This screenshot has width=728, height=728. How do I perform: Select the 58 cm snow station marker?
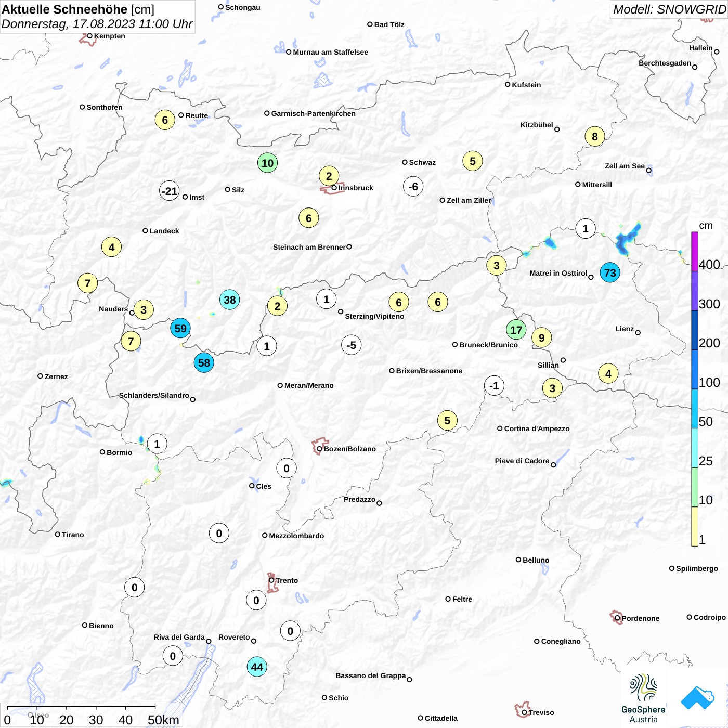pos(204,363)
